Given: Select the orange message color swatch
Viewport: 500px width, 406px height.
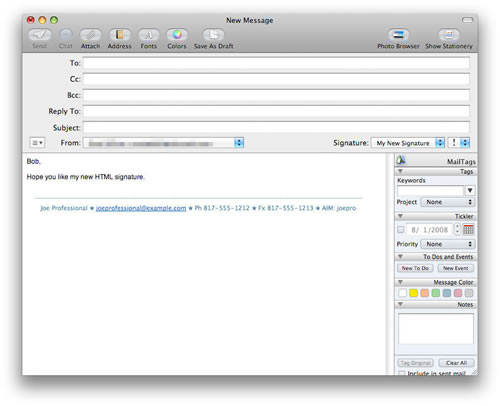Looking at the screenshot, I should point(425,293).
